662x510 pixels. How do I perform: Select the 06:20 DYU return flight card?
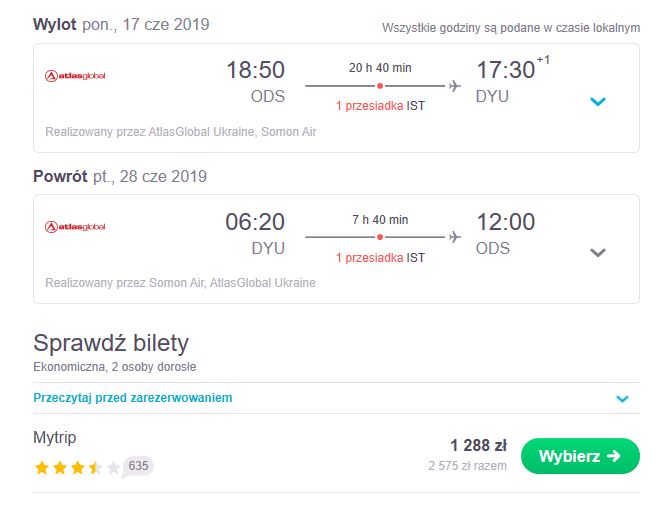(x=336, y=249)
